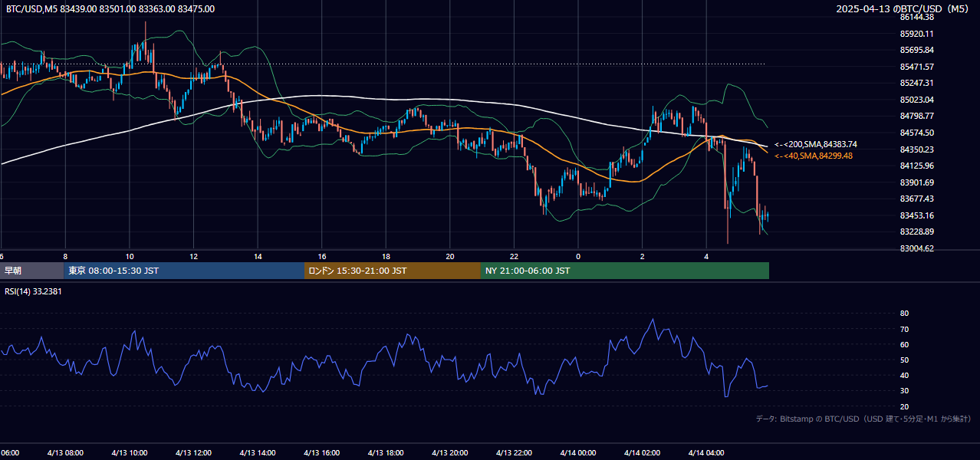The width and height of the screenshot is (980, 460).
Task: Click price axis value 83677.43
Action: (x=917, y=199)
